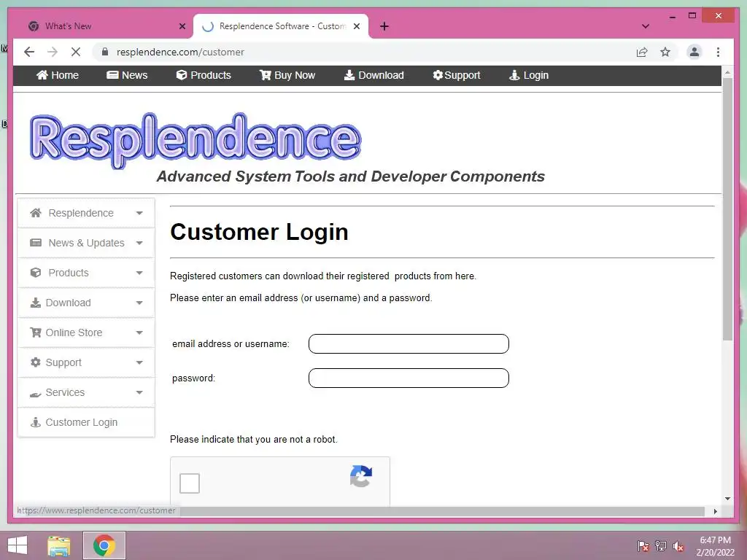
Task: Close the Resplendence Software tab
Action: (356, 26)
